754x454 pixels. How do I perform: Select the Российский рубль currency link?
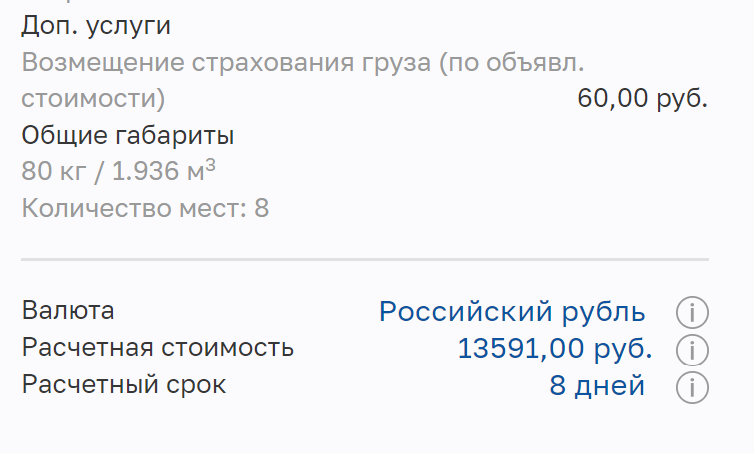(512, 312)
